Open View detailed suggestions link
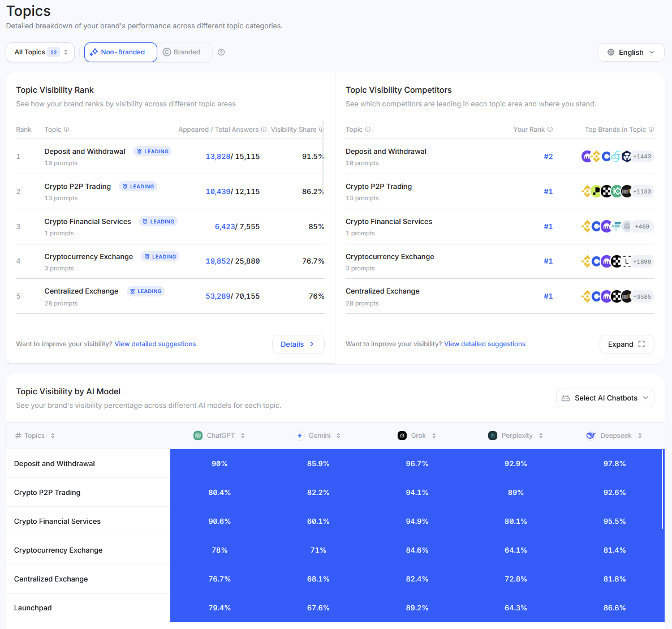Image resolution: width=672 pixels, height=629 pixels. pyautogui.click(x=155, y=344)
